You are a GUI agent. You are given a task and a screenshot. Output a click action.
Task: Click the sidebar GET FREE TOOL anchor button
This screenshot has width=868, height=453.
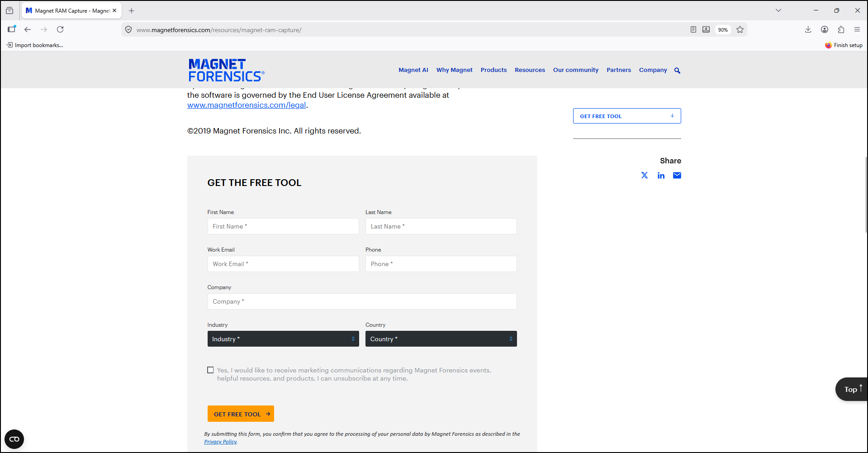(x=627, y=116)
